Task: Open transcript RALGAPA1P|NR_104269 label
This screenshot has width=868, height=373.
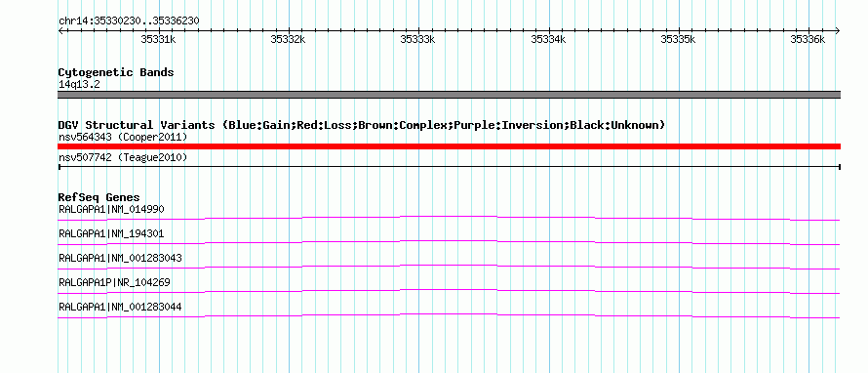Action: (114, 282)
